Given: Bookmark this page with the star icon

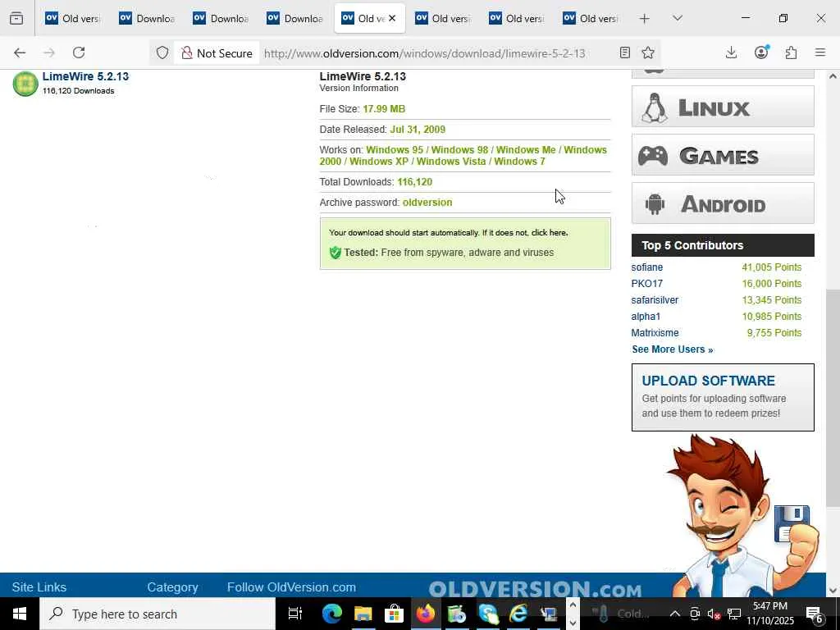Looking at the screenshot, I should tap(648, 52).
